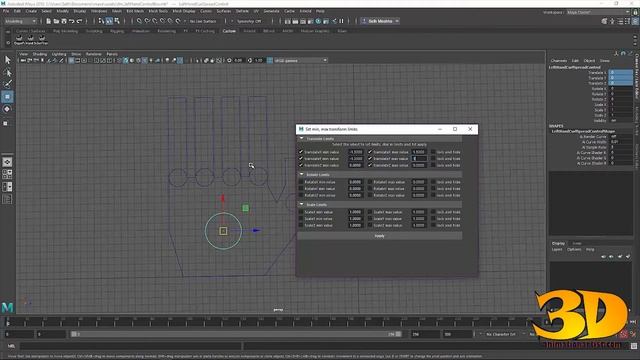640x360 pixels.
Task: Open the sRGB gamma view transform dropdown
Action: click(301, 60)
